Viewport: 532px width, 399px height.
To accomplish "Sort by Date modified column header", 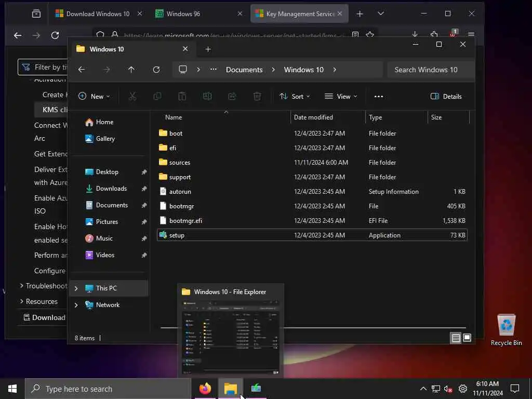I will tap(328, 117).
